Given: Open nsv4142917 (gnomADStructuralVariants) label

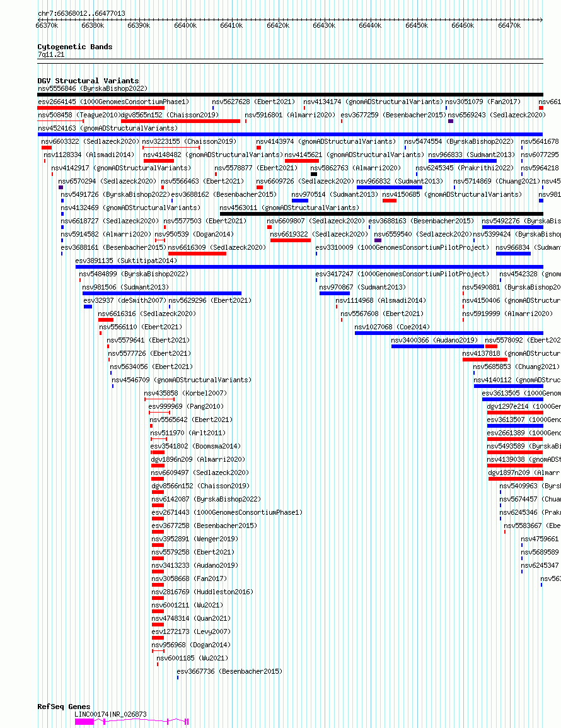Looking at the screenshot, I should (x=120, y=168).
